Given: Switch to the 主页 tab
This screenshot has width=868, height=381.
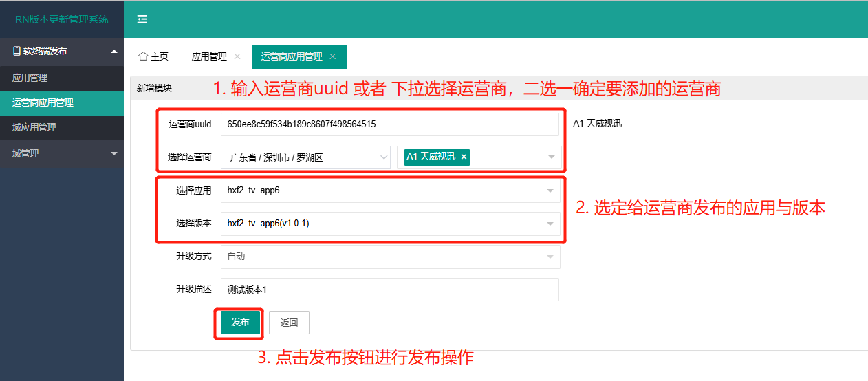Looking at the screenshot, I should tap(153, 56).
